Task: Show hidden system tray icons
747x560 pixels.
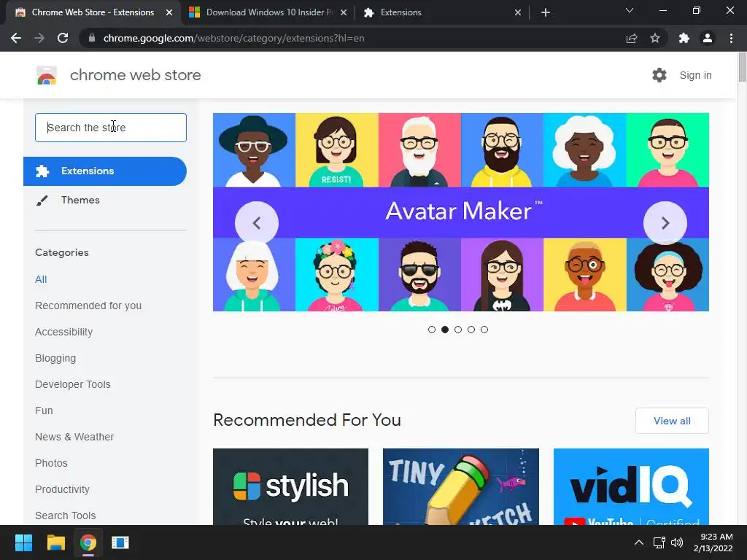Action: pos(639,542)
